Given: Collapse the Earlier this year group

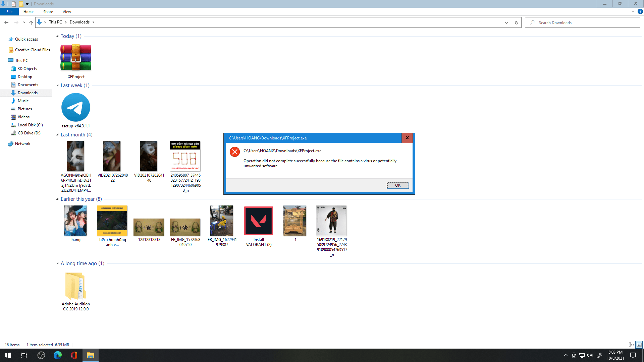Looking at the screenshot, I should tap(57, 199).
